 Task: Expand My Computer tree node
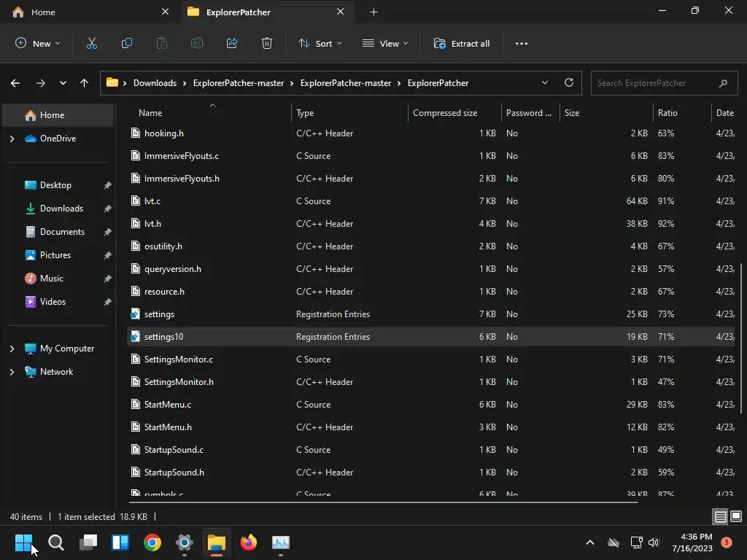coord(12,349)
